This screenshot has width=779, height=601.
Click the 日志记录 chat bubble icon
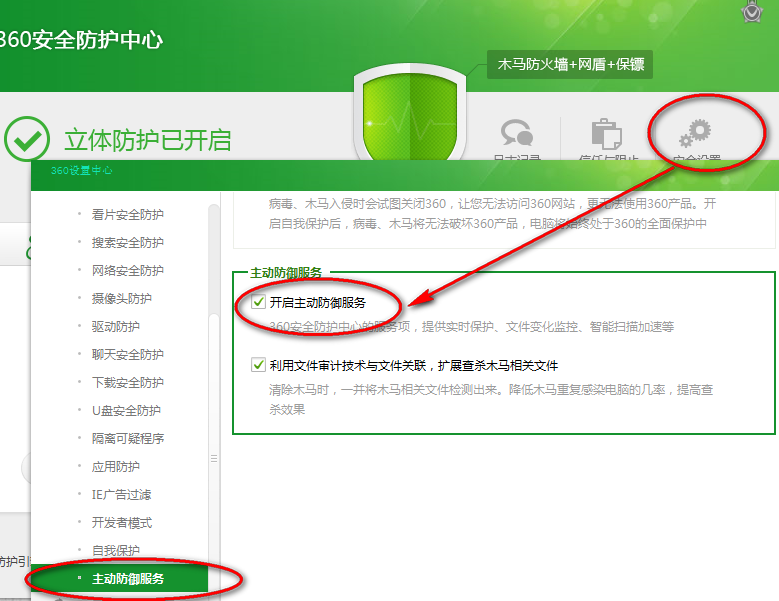tap(517, 134)
